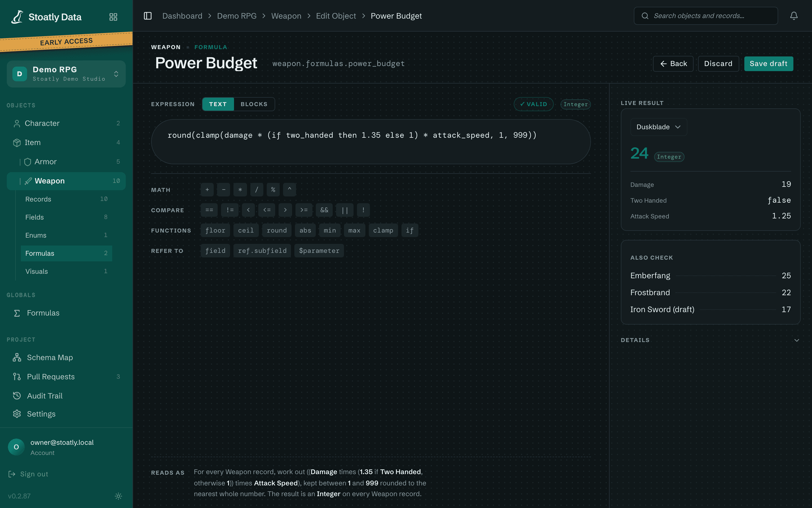Click the search objects and records field
This screenshot has width=812, height=508.
coord(706,16)
